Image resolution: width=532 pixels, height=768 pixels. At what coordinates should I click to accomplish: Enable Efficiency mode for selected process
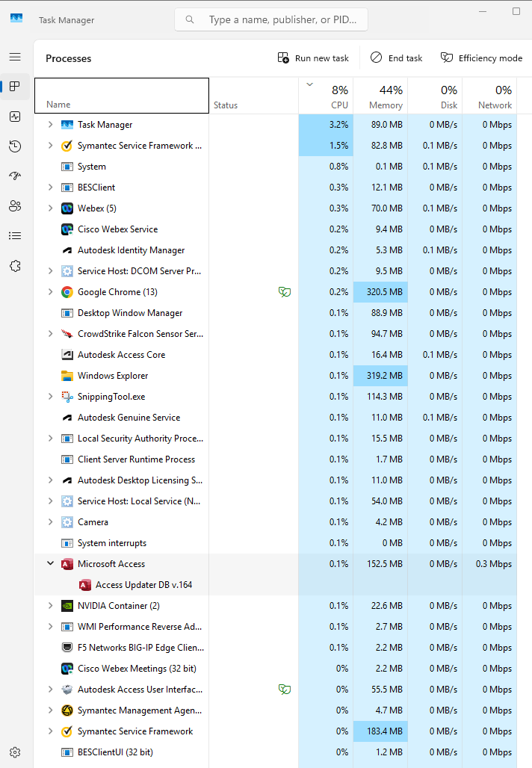tap(481, 58)
